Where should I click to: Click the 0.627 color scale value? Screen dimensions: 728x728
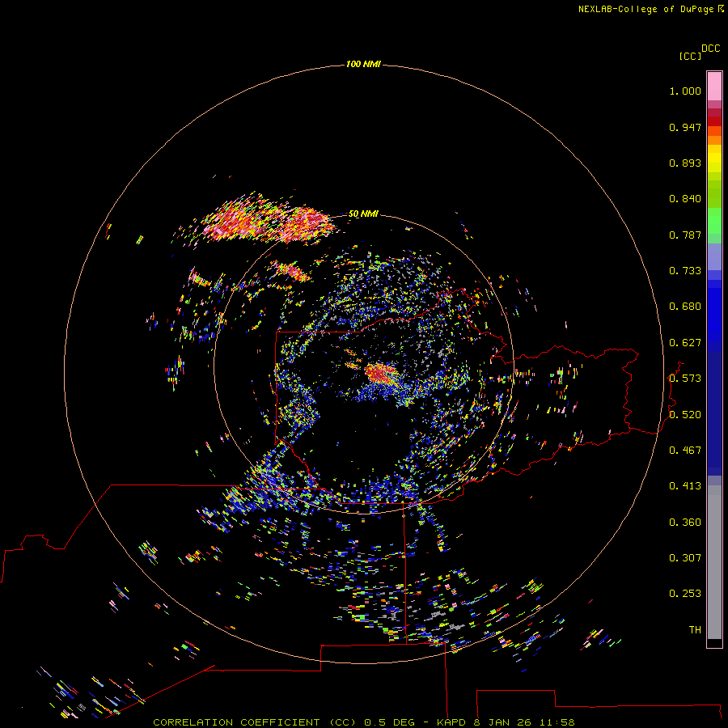[685, 343]
